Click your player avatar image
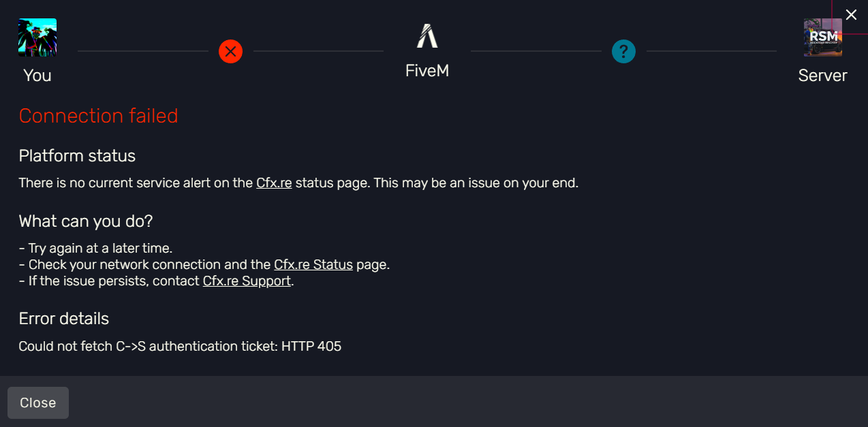The height and width of the screenshot is (427, 868). (x=37, y=37)
